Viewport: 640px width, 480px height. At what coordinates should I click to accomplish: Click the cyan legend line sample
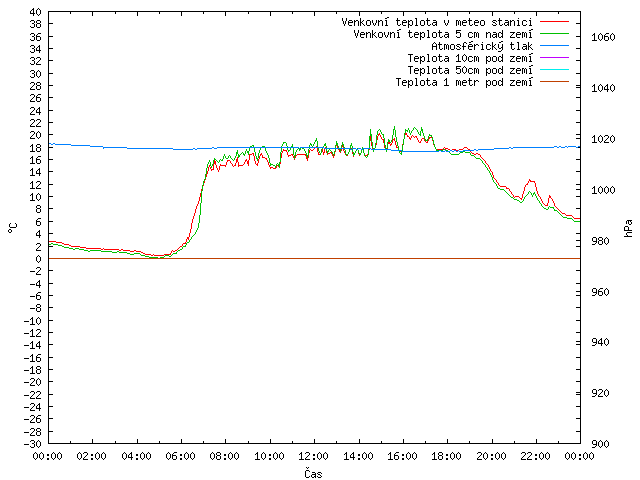point(554,70)
